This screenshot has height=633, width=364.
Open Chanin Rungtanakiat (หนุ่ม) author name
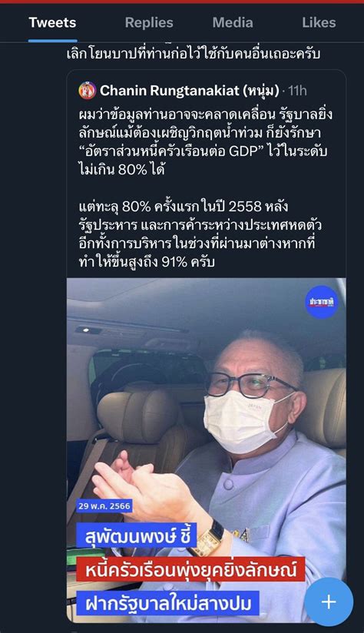pos(189,91)
